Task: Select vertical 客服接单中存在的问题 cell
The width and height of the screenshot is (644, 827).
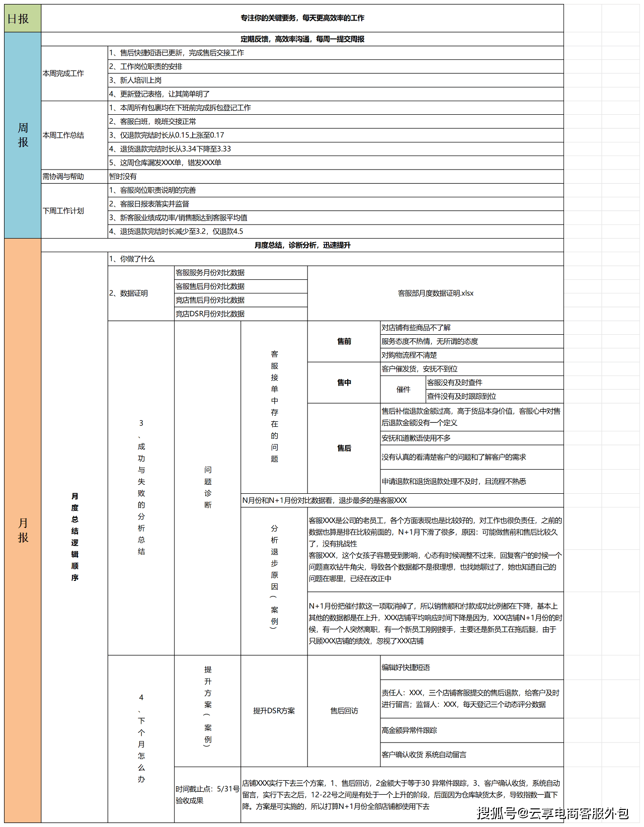Action: click(274, 407)
